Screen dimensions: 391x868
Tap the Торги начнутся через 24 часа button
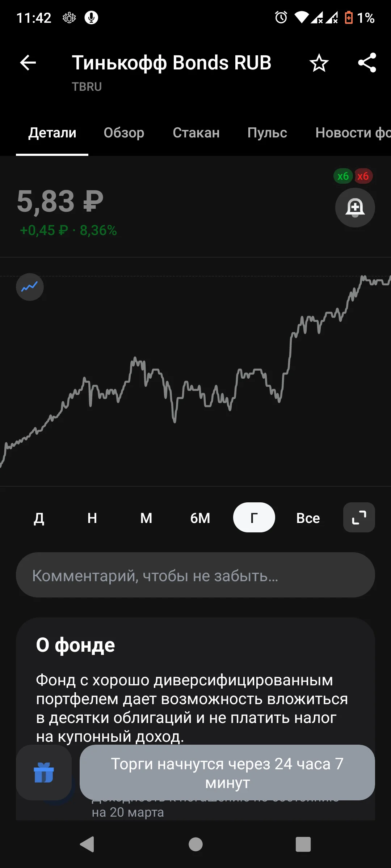click(227, 773)
